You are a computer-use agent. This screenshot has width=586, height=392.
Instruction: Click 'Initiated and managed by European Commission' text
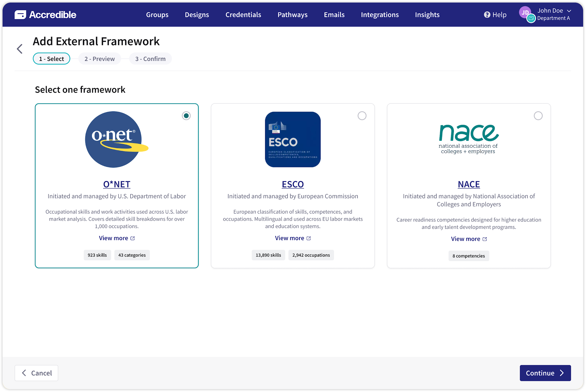point(293,196)
